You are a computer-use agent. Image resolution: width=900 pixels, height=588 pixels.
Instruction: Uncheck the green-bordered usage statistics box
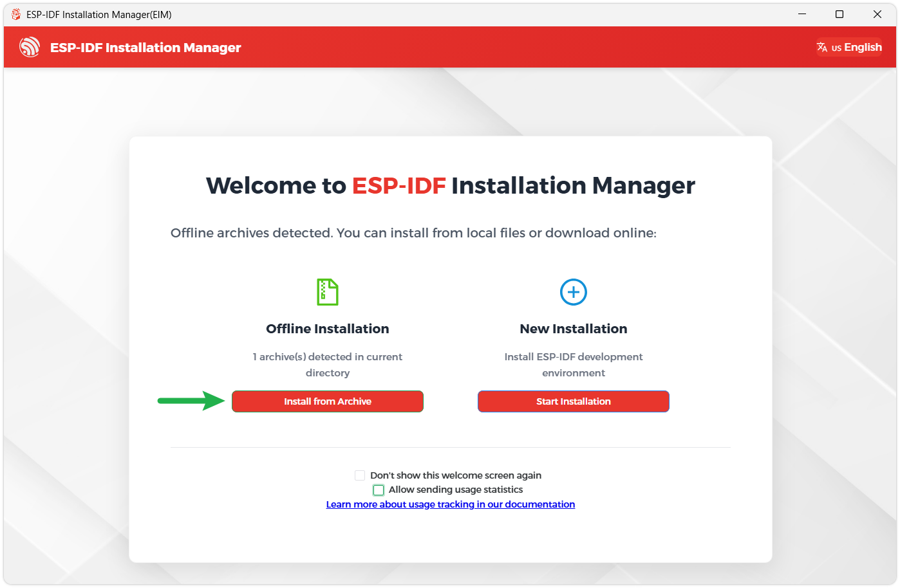click(379, 490)
